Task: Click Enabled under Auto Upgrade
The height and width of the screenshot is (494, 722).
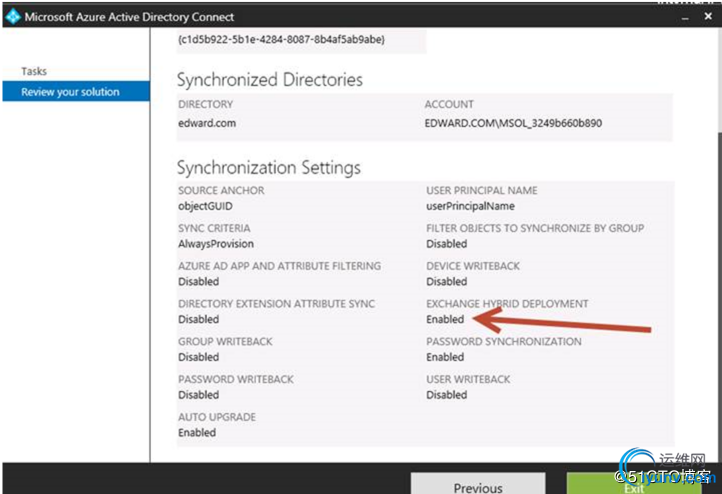Action: point(197,433)
